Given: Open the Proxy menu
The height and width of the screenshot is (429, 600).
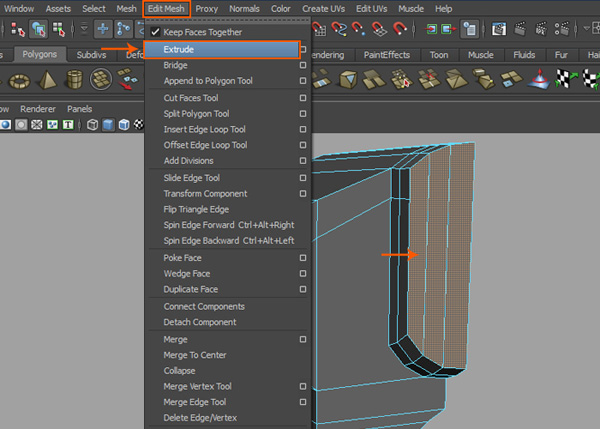Looking at the screenshot, I should (x=207, y=9).
